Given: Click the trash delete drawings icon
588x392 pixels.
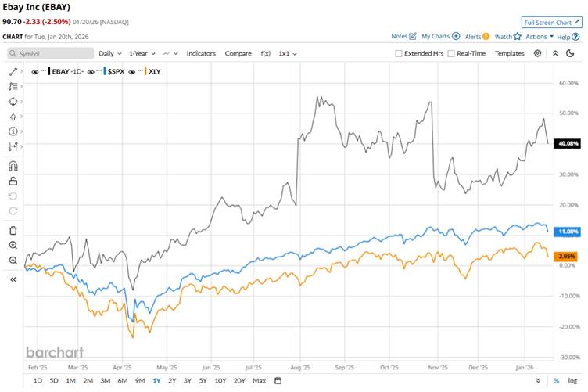Looking at the screenshot, I should (x=13, y=230).
